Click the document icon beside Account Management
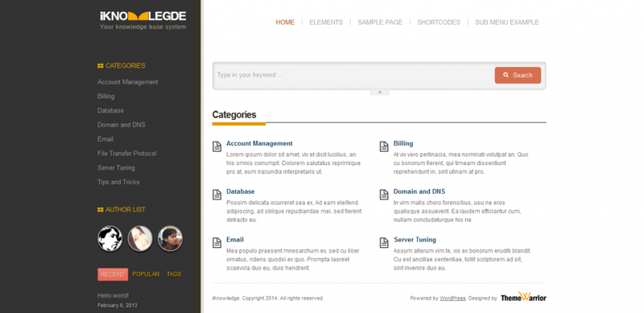The height and width of the screenshot is (313, 644). pos(217,146)
